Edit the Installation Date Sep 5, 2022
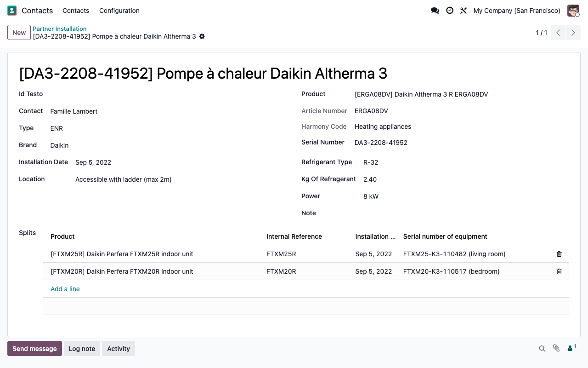The height and width of the screenshot is (368, 588). [x=181, y=162]
